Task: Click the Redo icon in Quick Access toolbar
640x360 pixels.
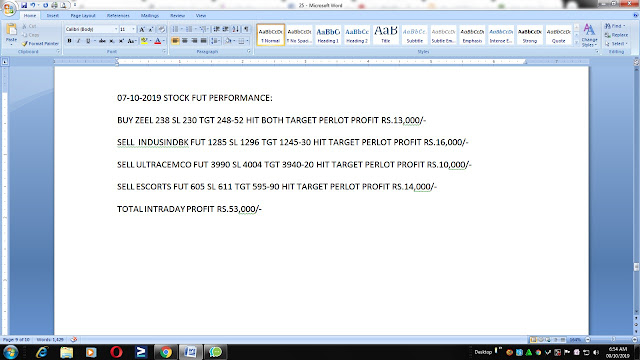Action: [x=45, y=5]
